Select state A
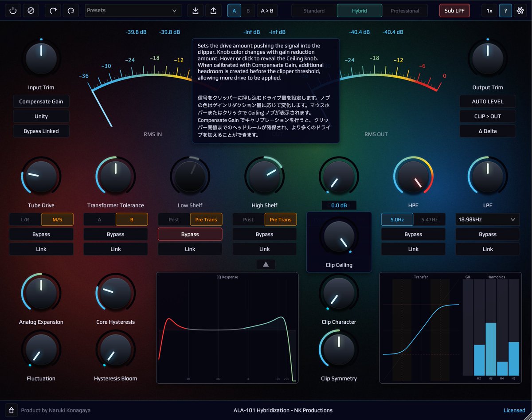The width and height of the screenshot is (532, 420). (x=234, y=11)
